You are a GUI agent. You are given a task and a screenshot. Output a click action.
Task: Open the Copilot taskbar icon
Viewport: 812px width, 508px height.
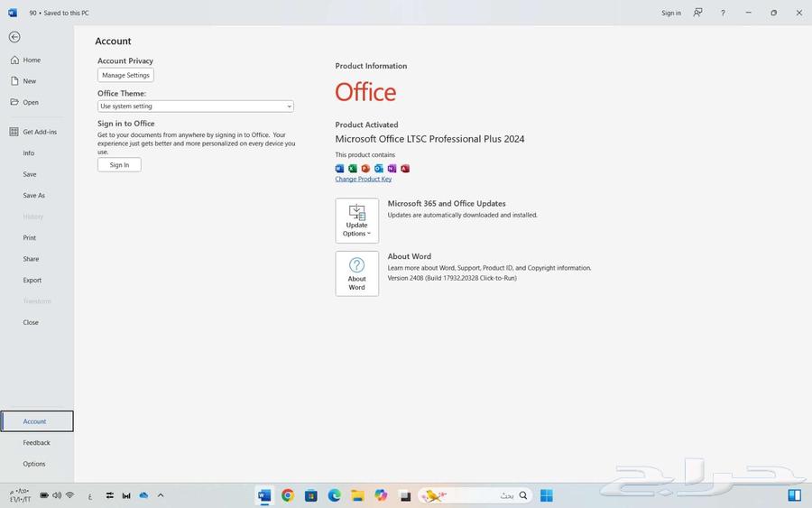point(381,495)
